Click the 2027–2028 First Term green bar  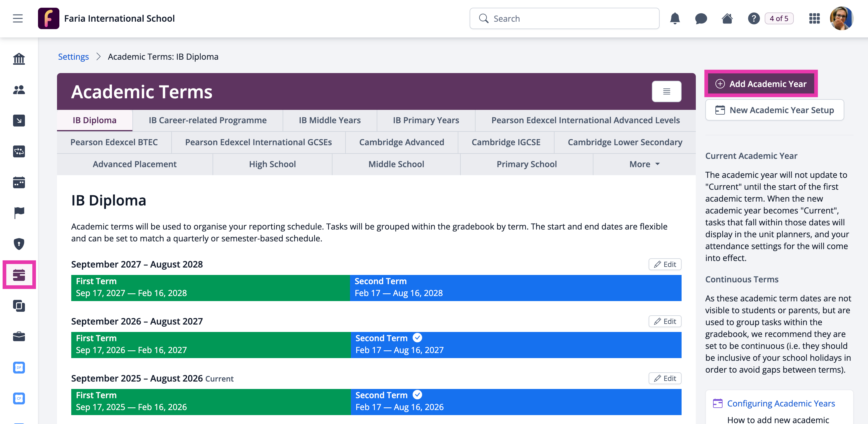point(210,288)
